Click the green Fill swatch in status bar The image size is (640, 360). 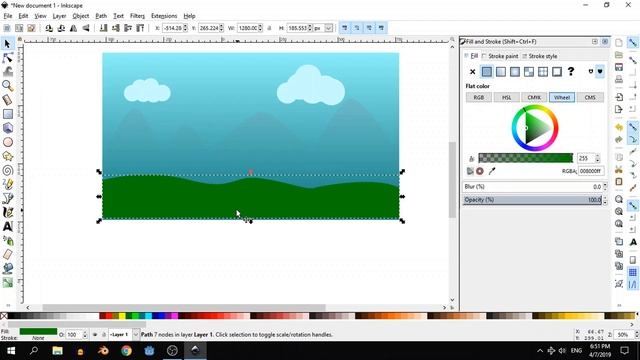[38, 331]
